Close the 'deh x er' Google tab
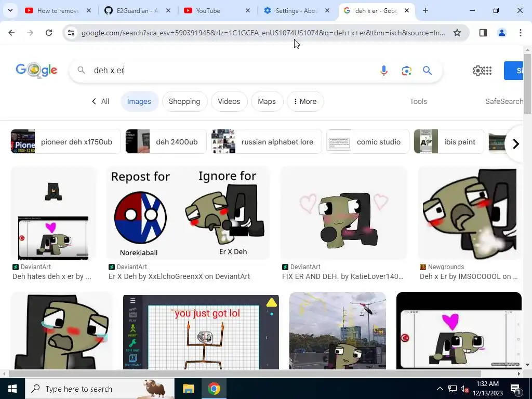 pyautogui.click(x=407, y=10)
